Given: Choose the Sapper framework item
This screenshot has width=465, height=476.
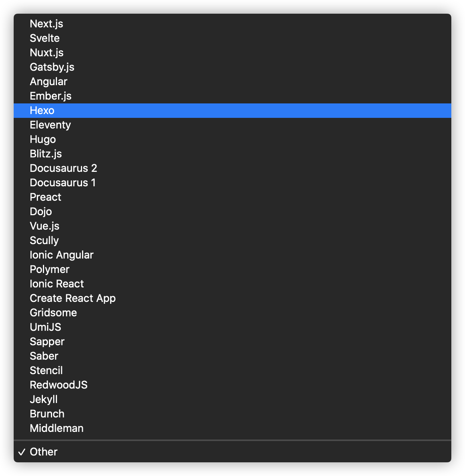Looking at the screenshot, I should coord(47,342).
